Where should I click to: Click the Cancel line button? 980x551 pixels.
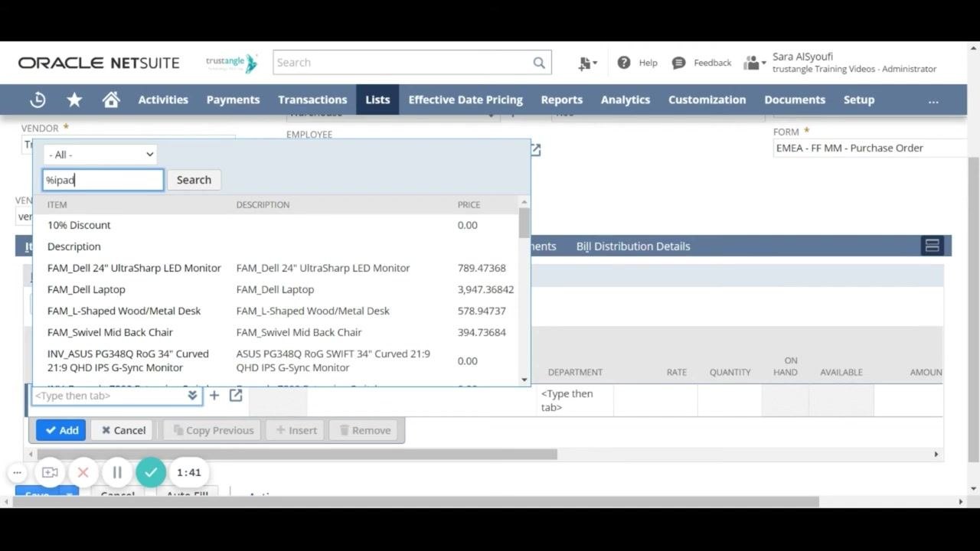(x=122, y=430)
